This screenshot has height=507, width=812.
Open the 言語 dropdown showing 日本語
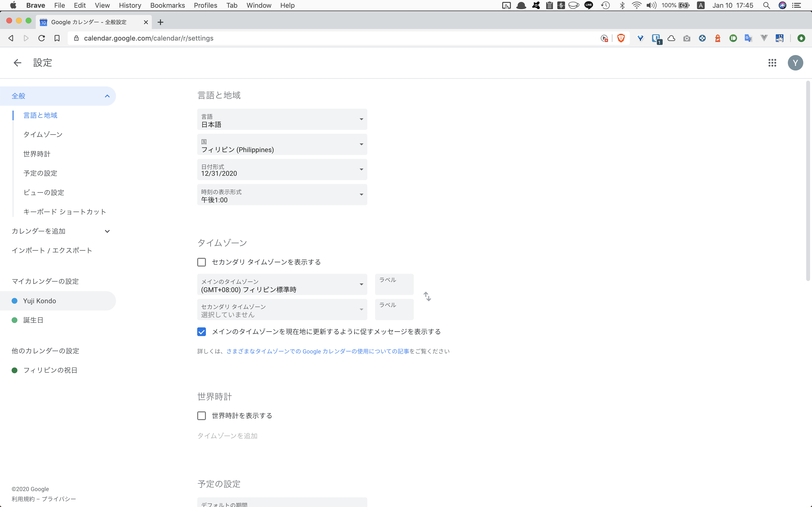pyautogui.click(x=282, y=119)
